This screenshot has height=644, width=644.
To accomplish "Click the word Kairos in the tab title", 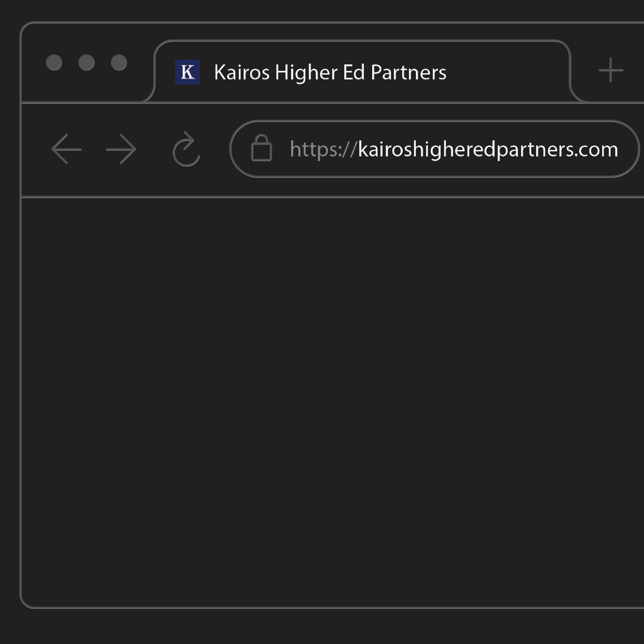I will click(242, 72).
